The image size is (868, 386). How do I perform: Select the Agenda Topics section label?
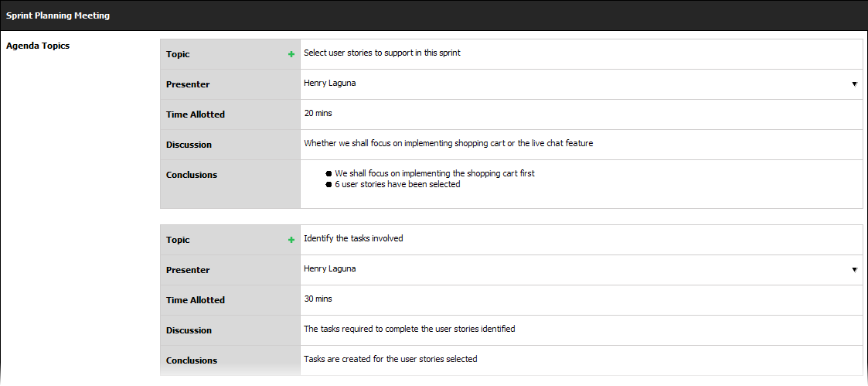[x=38, y=46]
